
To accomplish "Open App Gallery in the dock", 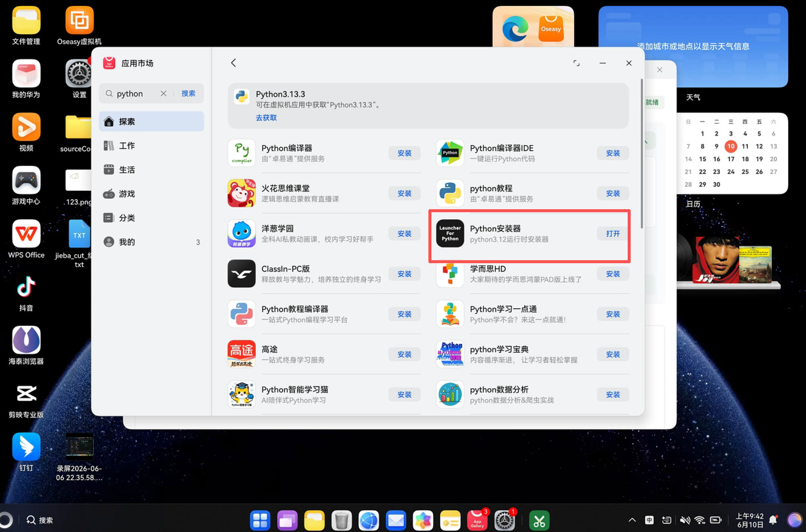I will click(477, 520).
